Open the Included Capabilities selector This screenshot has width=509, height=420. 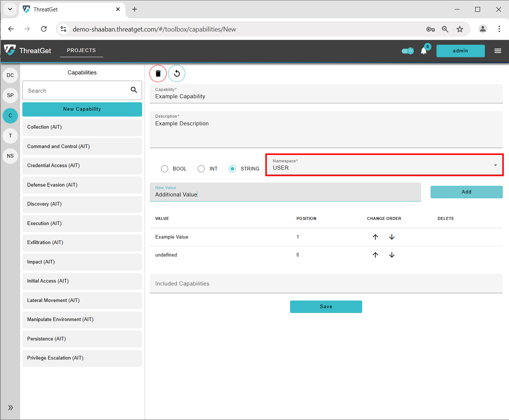[326, 284]
